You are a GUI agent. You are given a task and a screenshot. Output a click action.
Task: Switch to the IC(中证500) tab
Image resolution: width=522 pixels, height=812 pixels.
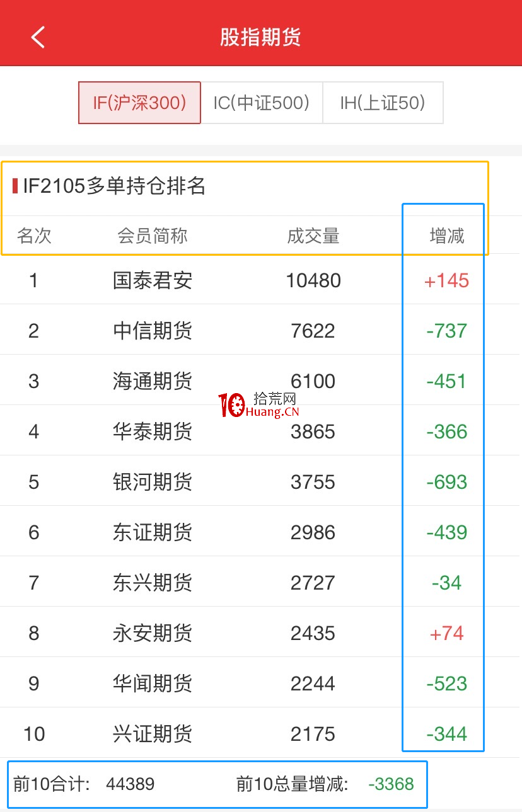click(x=262, y=103)
